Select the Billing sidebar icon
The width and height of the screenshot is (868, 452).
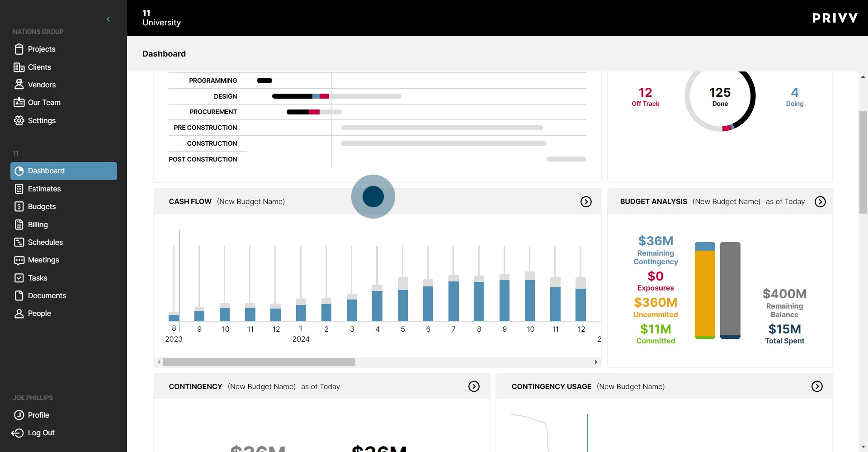[x=19, y=224]
